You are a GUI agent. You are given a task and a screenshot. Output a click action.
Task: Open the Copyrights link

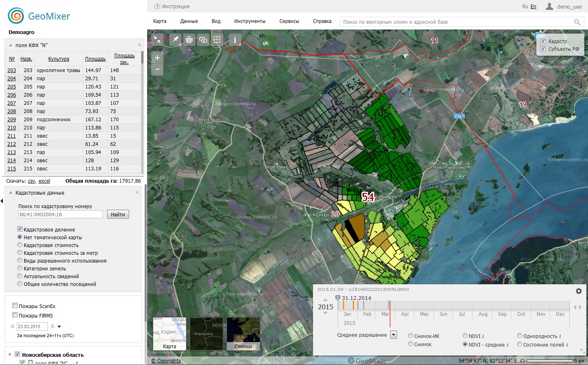pyautogui.click(x=166, y=361)
